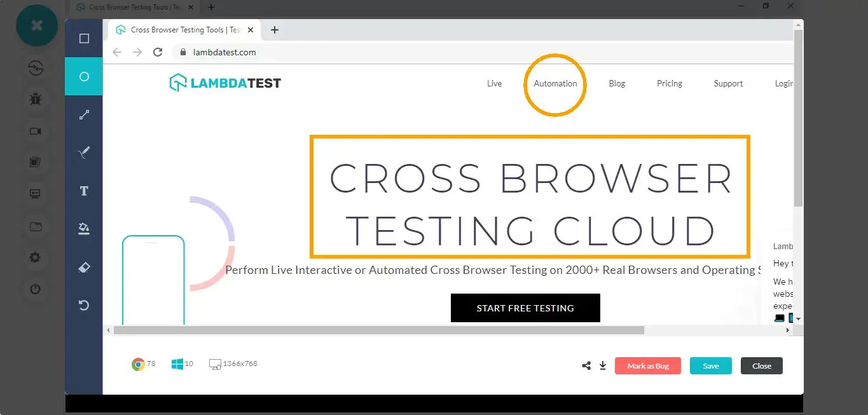The height and width of the screenshot is (415, 868).
Task: Undo the last annotation
Action: [x=84, y=306]
